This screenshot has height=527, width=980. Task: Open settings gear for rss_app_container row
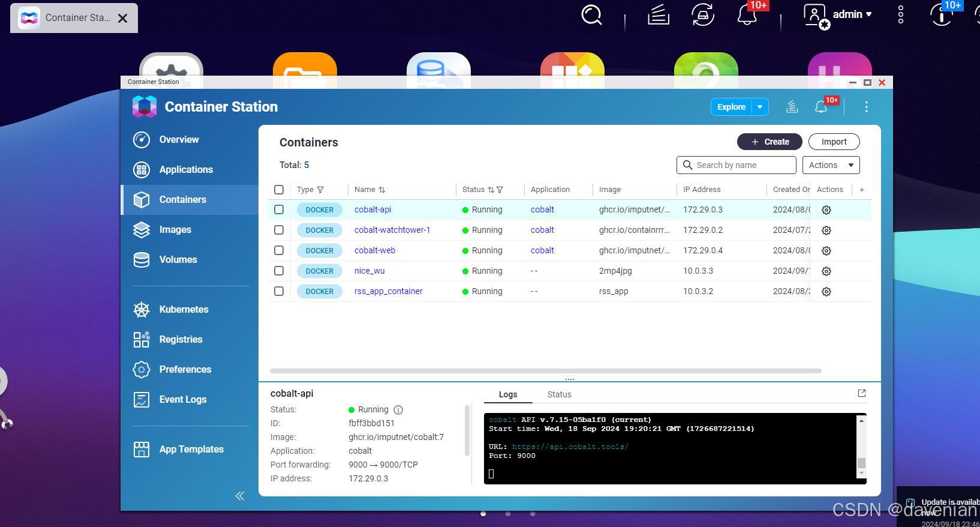826,292
